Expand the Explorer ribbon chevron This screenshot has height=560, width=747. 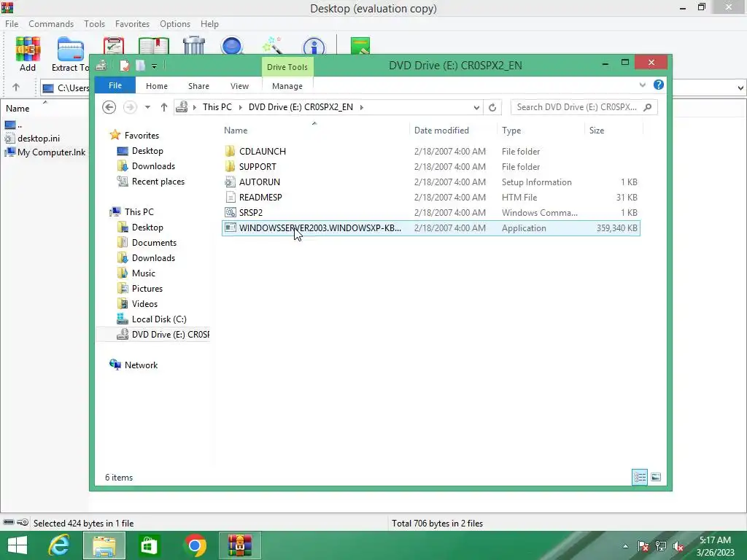pyautogui.click(x=642, y=85)
